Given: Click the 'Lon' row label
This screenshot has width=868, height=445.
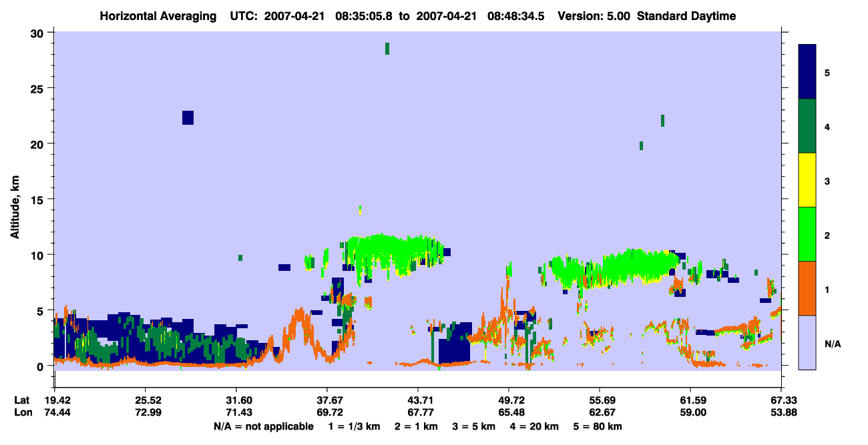Looking at the screenshot, I should (22, 413).
